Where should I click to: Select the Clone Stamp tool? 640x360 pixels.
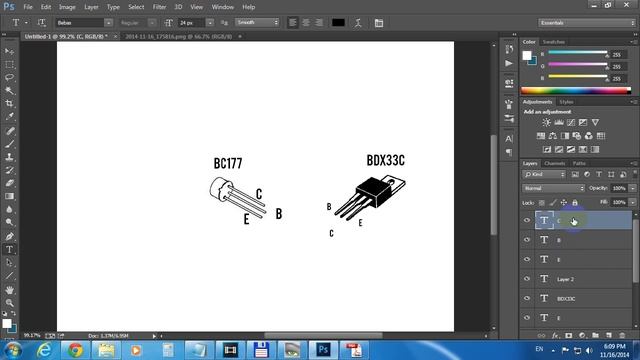click(9, 157)
